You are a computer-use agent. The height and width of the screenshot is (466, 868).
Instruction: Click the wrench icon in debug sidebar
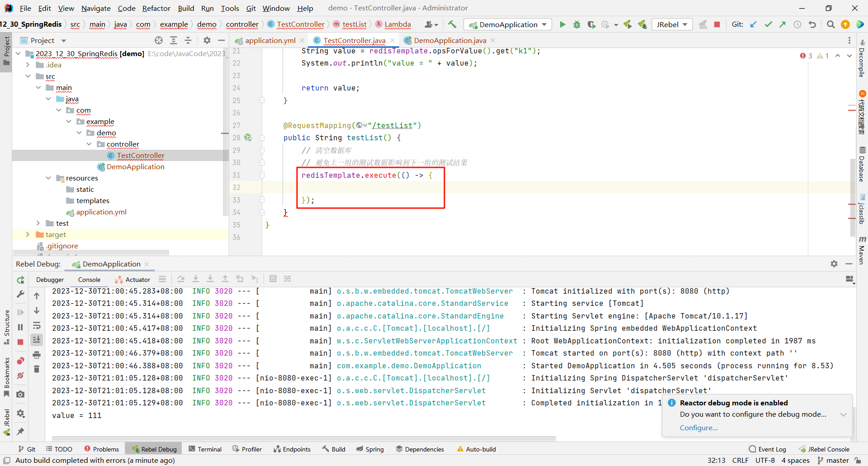[20, 294]
